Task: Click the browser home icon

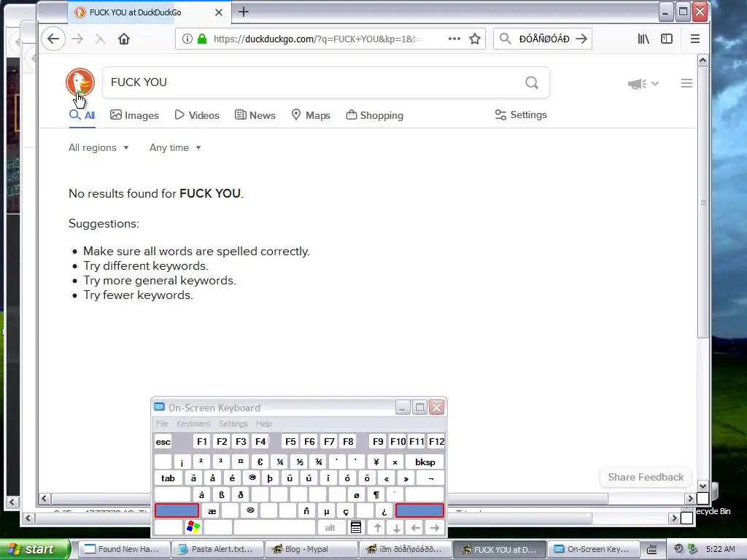Action: [124, 39]
